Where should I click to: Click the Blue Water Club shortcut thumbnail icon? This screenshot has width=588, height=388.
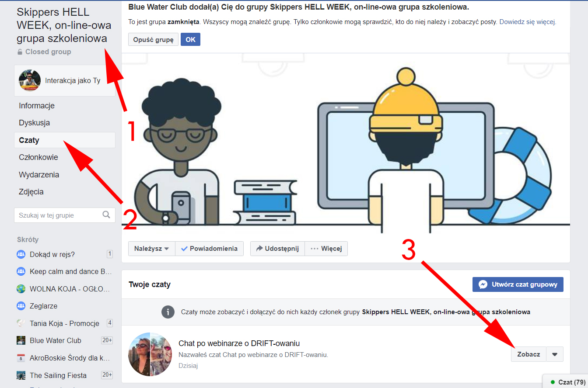click(21, 340)
